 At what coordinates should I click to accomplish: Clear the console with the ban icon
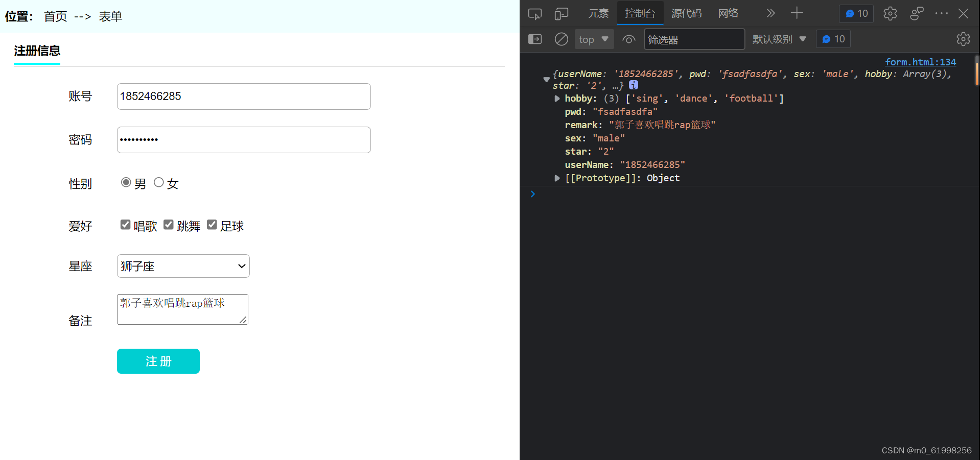click(x=561, y=39)
